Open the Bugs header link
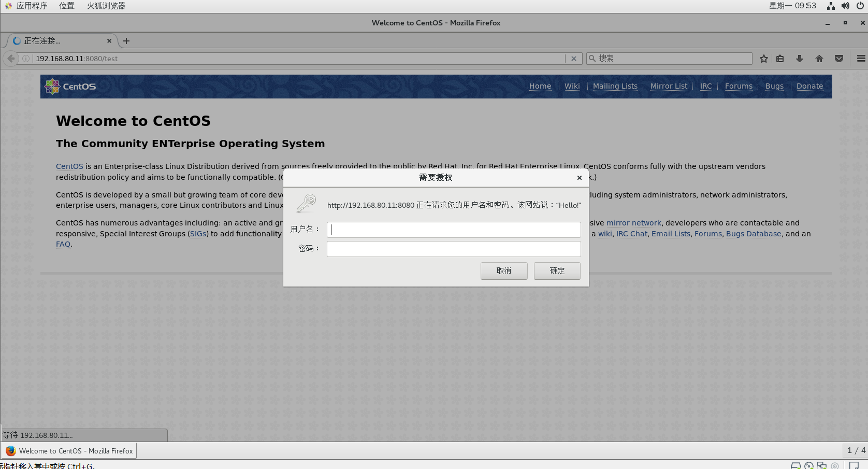868x469 pixels. point(774,86)
